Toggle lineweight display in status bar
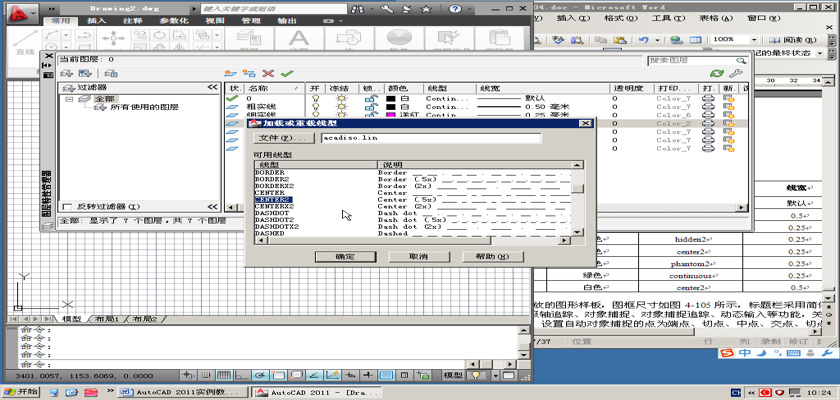 click(368, 375)
